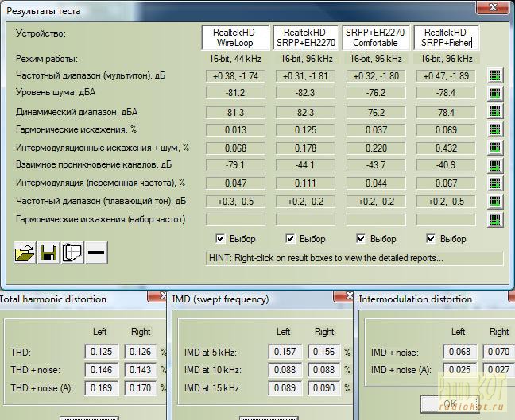Open graph icon for swept-tone frequency response row

pos(494,201)
